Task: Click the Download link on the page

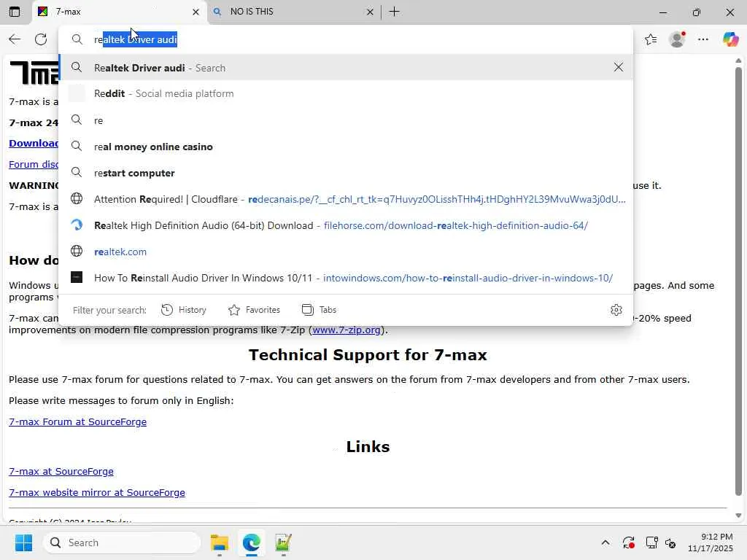Action: (x=34, y=144)
